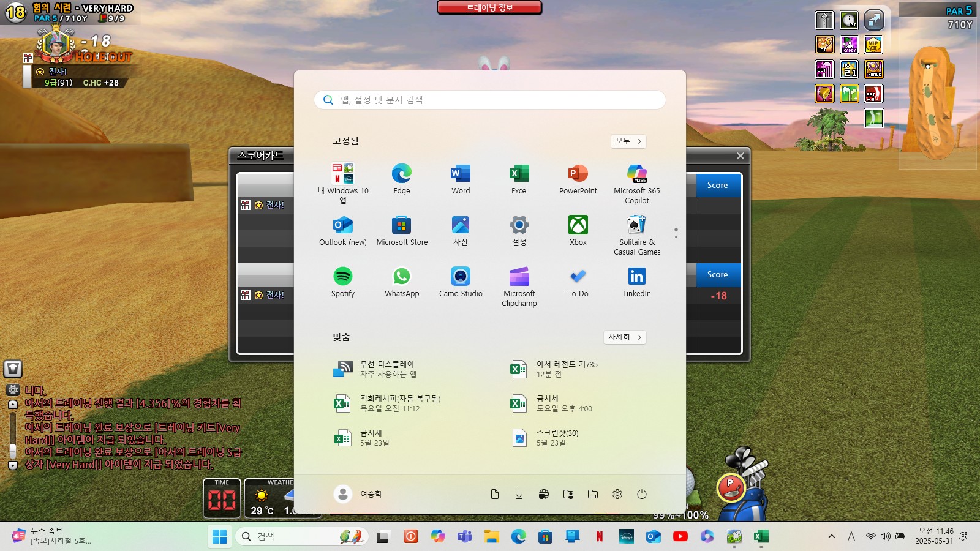Open game chat settings gear icon
This screenshot has width=980, height=551.
pyautogui.click(x=13, y=390)
